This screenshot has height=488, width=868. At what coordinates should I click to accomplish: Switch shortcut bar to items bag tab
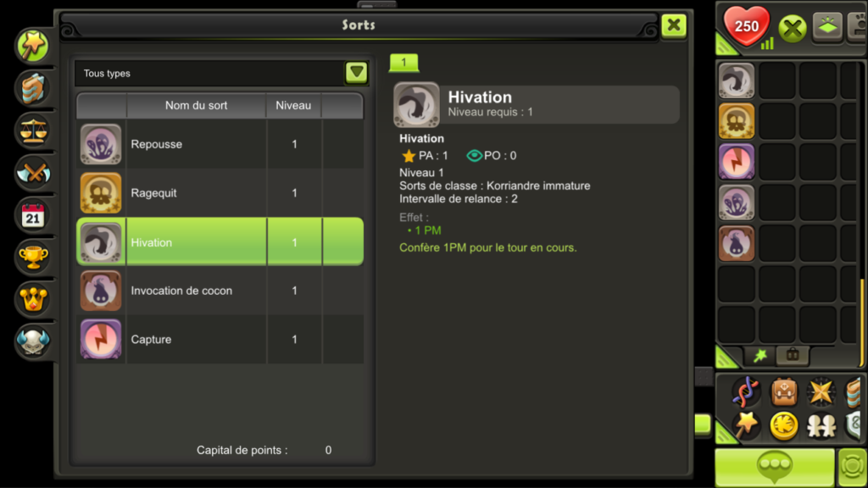tap(793, 355)
